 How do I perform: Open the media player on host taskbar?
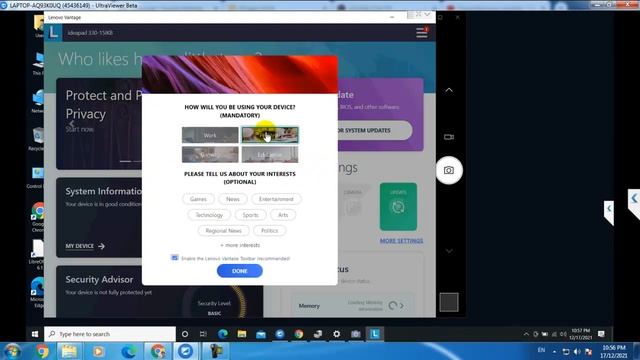coord(98,351)
